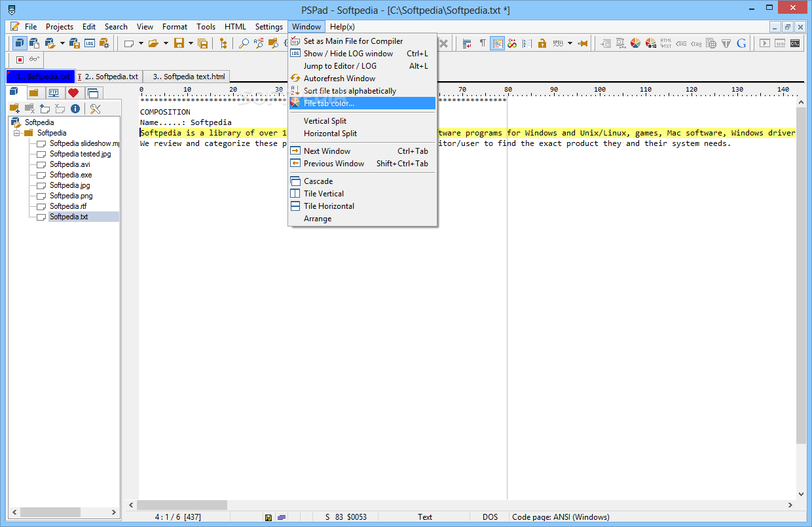Click the New file icon

[129, 44]
